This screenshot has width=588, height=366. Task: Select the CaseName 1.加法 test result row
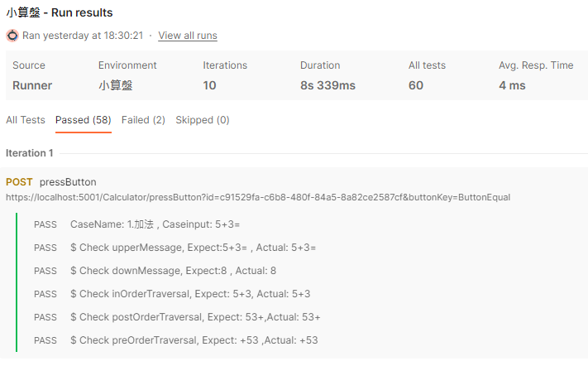[x=155, y=224]
